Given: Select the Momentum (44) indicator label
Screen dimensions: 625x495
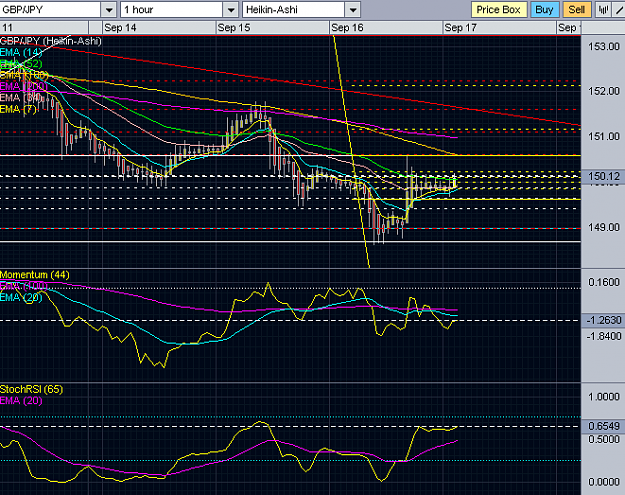Looking at the screenshot, I should [35, 275].
